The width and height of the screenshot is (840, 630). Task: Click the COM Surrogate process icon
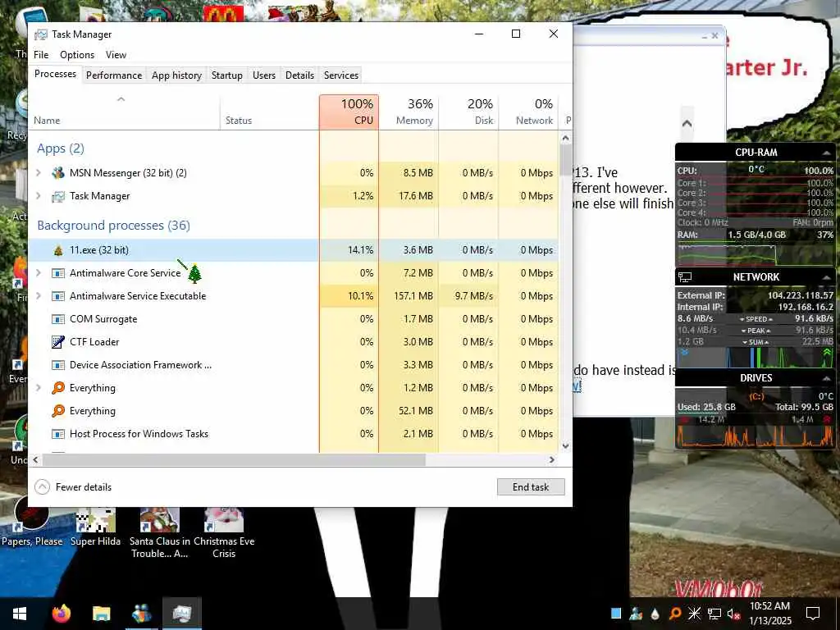pos(58,319)
